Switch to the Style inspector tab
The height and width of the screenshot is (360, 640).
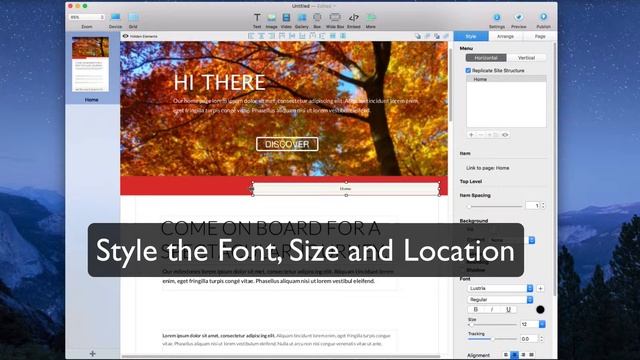[471, 36]
